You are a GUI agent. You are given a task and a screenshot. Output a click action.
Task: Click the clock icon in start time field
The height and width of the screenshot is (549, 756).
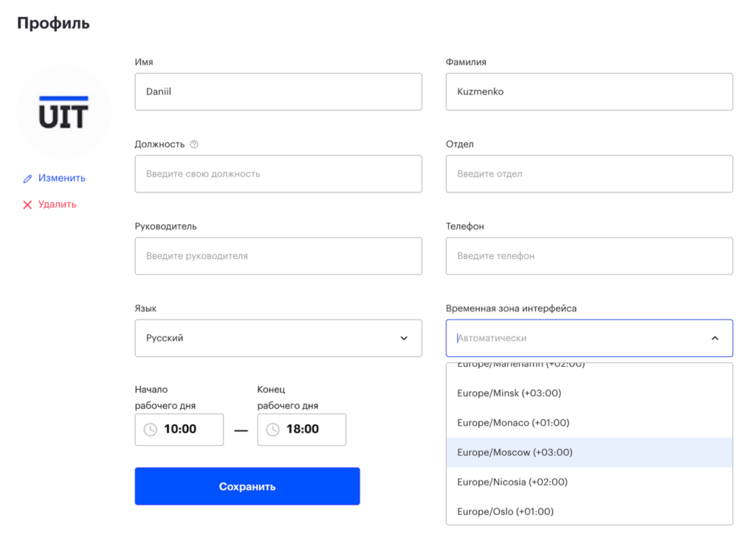pyautogui.click(x=151, y=429)
